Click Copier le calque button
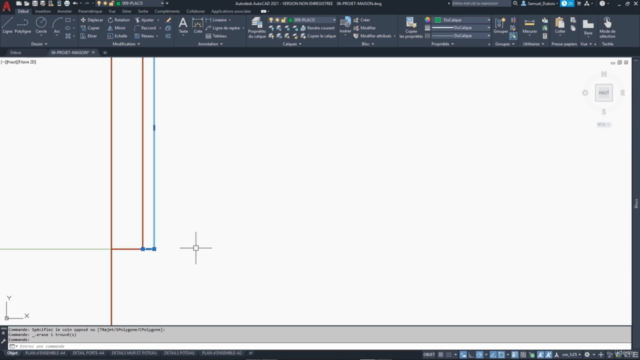 tap(318, 36)
